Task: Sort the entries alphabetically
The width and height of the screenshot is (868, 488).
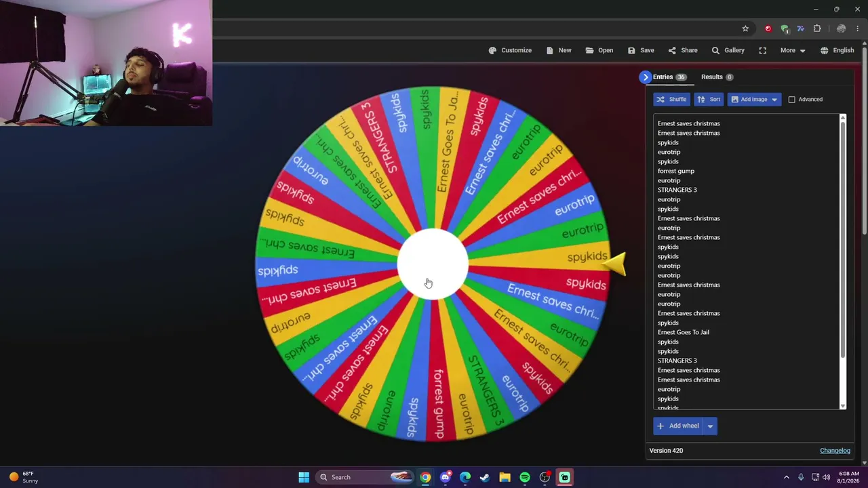Action: (x=709, y=100)
